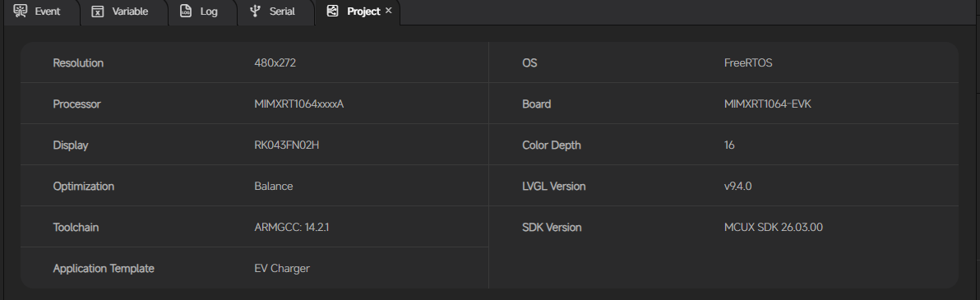This screenshot has height=300, width=980.
Task: Select the 480x272 resolution value
Action: pyautogui.click(x=275, y=63)
